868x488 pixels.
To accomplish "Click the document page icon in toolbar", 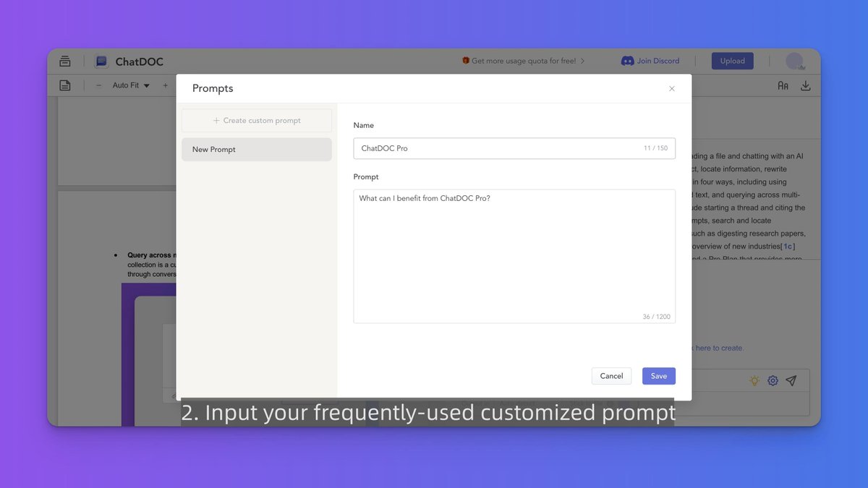I will 65,85.
